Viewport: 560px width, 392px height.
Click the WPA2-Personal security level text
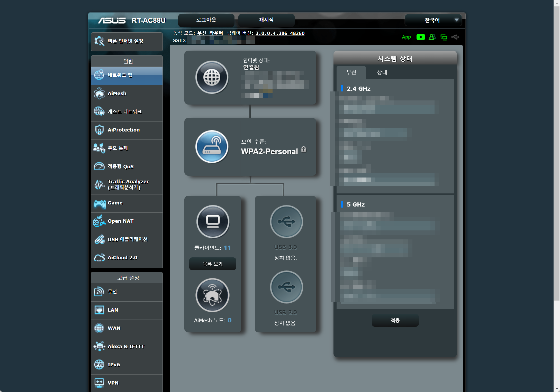[269, 152]
